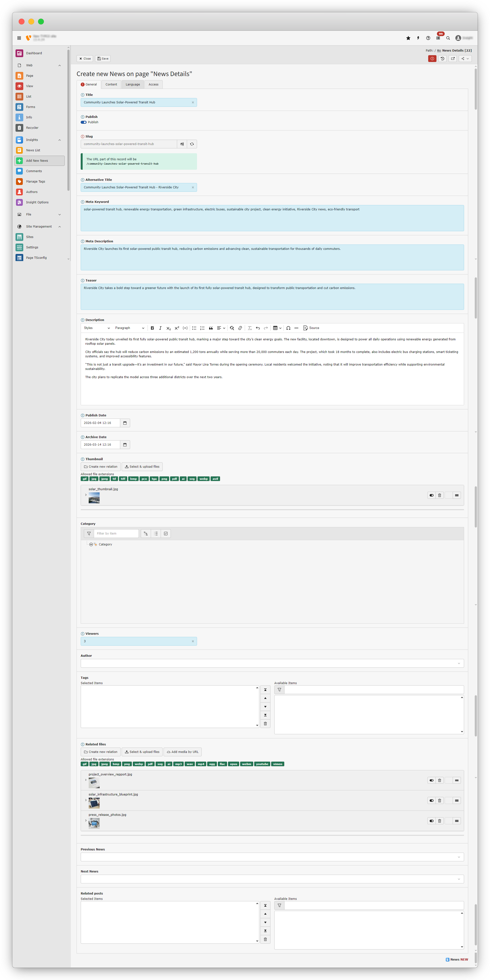The width and height of the screenshot is (490, 980).
Task: Collapse the Category tree node
Action: [x=91, y=544]
